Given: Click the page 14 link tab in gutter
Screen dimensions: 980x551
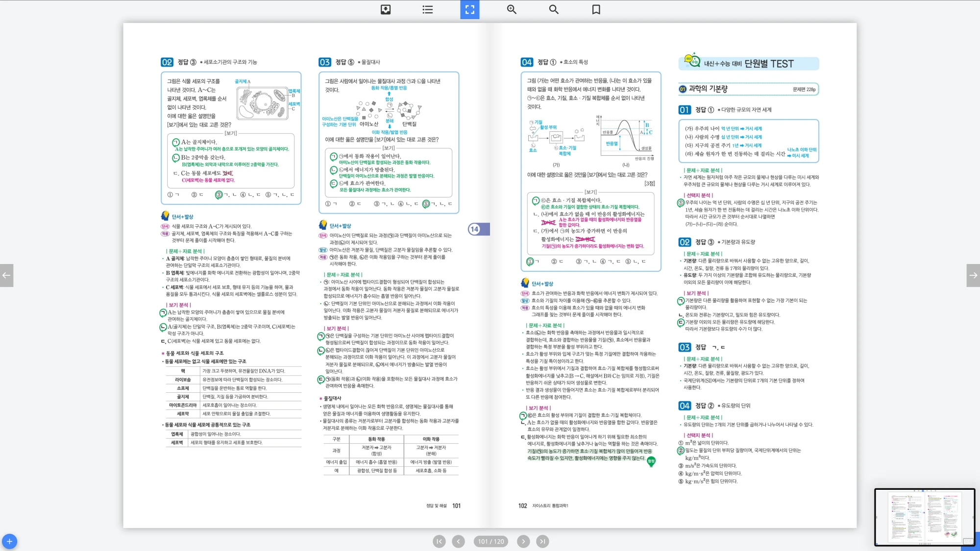Looking at the screenshot, I should pos(478,229).
